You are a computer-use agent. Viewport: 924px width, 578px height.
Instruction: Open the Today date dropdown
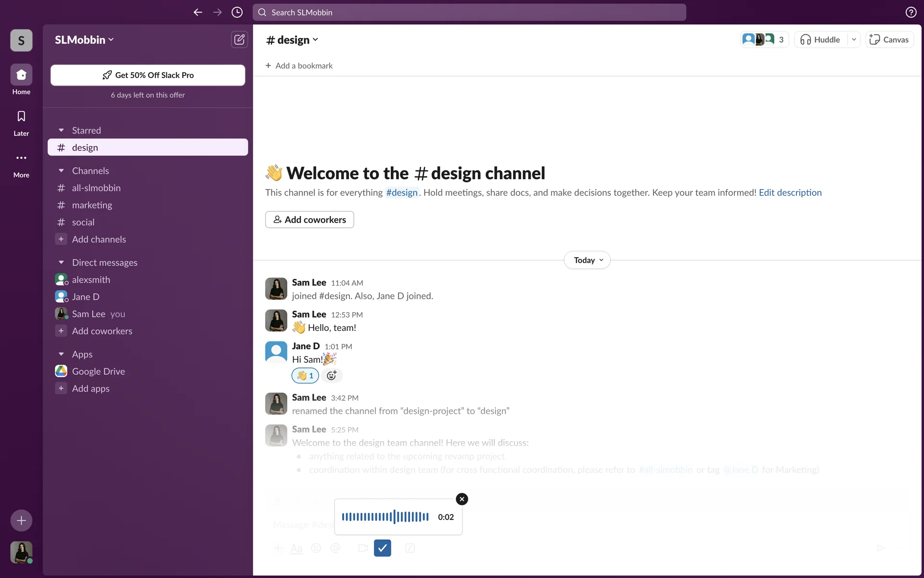click(587, 260)
